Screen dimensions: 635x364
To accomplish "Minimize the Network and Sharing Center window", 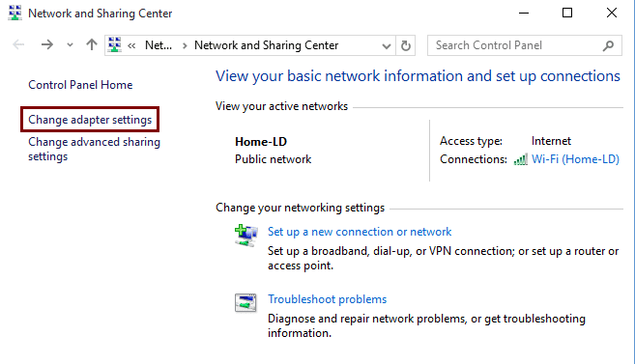I will (524, 13).
